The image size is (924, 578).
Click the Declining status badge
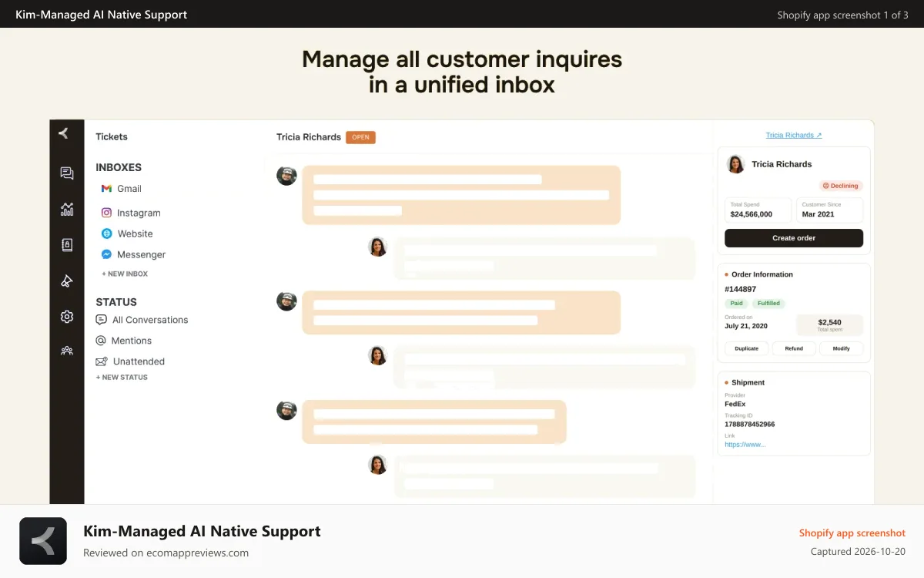(x=841, y=186)
